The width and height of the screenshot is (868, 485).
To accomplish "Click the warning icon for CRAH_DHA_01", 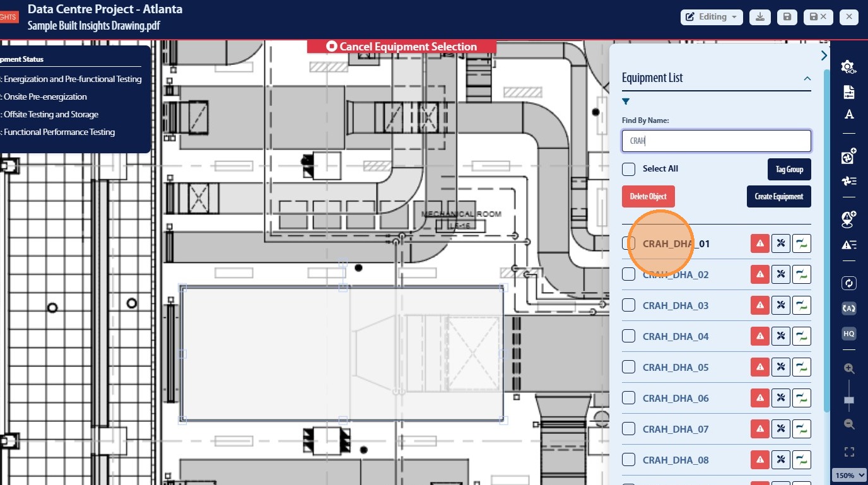I will pyautogui.click(x=760, y=243).
